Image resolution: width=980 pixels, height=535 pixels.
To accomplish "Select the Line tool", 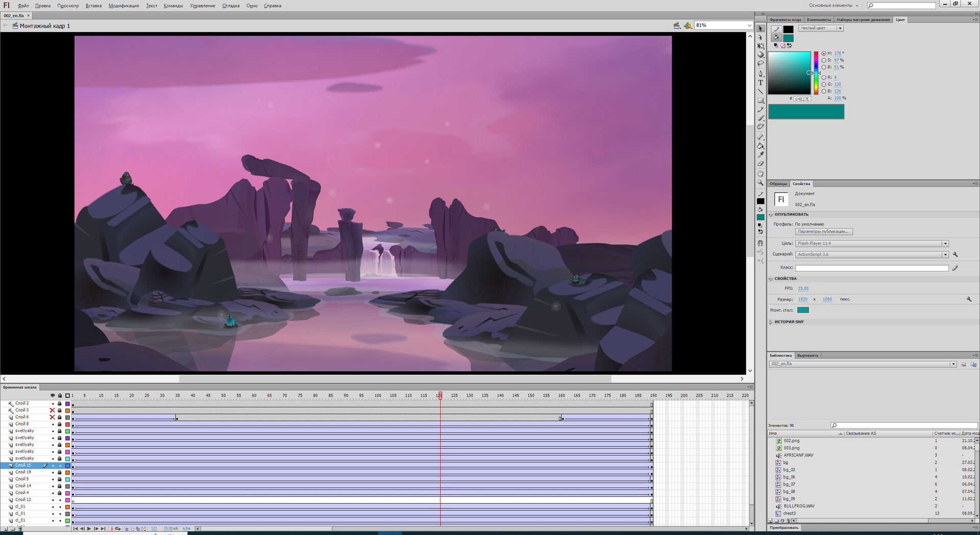I will coord(761,91).
